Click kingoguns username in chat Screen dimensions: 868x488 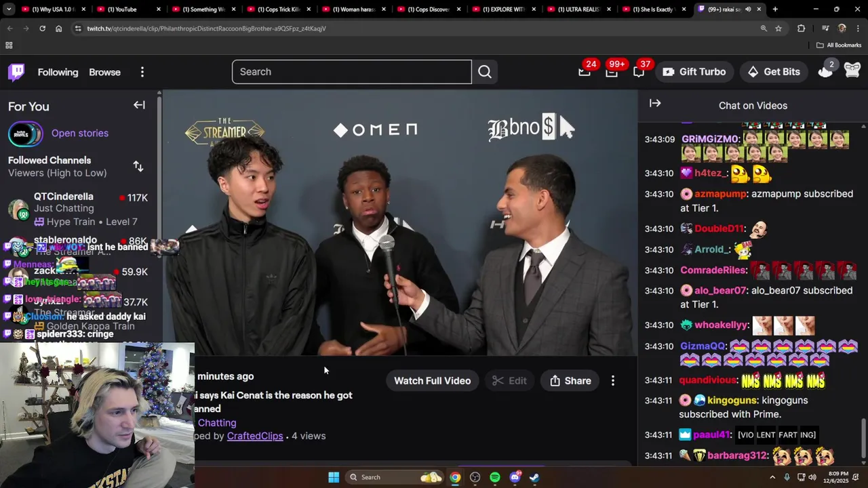(x=732, y=401)
